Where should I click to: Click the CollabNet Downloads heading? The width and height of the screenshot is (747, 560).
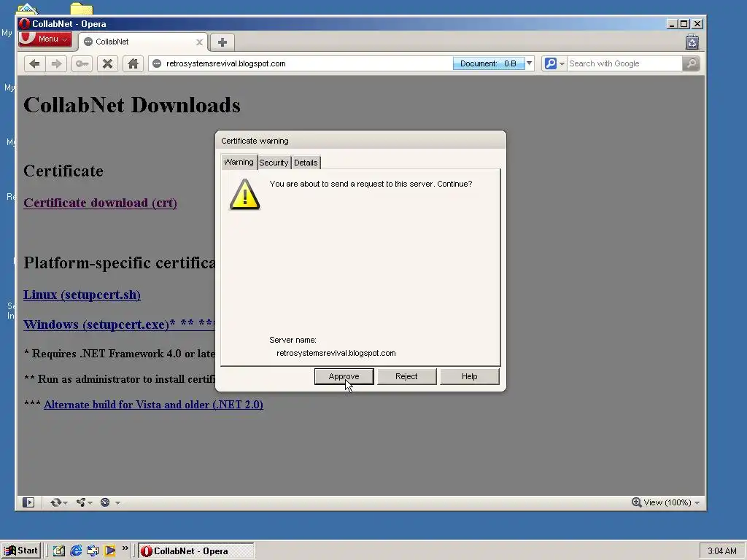click(132, 105)
